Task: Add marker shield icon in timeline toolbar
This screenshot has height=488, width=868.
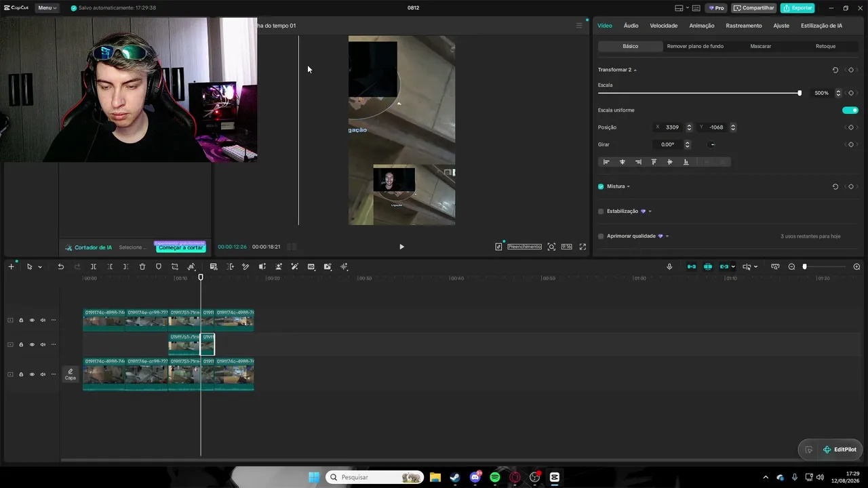Action: pyautogui.click(x=159, y=266)
